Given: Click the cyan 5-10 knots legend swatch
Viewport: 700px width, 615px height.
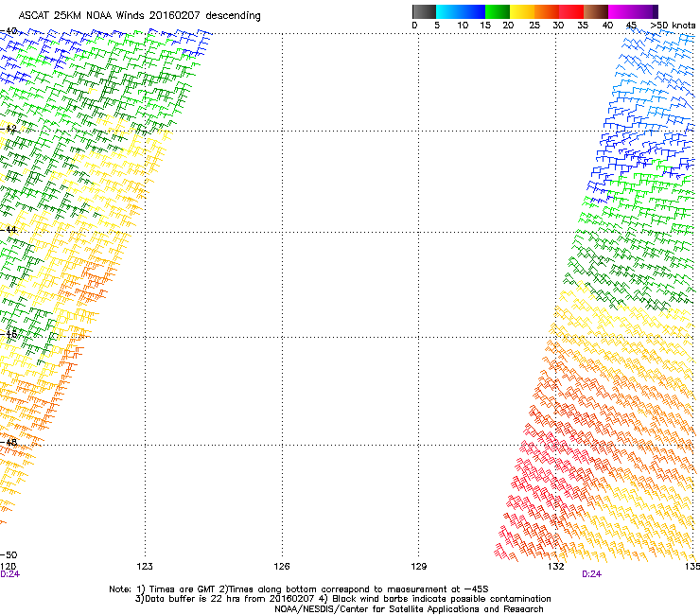Looking at the screenshot, I should coord(449,11).
